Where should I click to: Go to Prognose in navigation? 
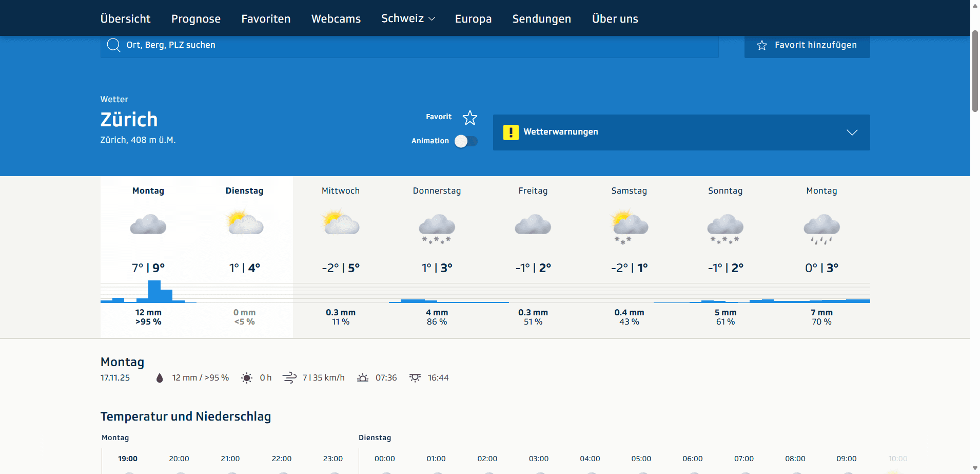(196, 18)
